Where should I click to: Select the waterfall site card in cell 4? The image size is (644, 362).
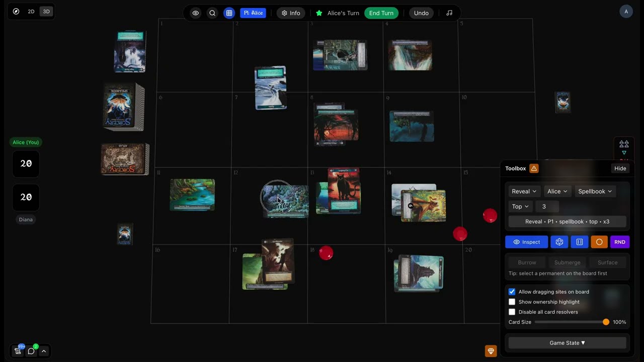tap(410, 55)
